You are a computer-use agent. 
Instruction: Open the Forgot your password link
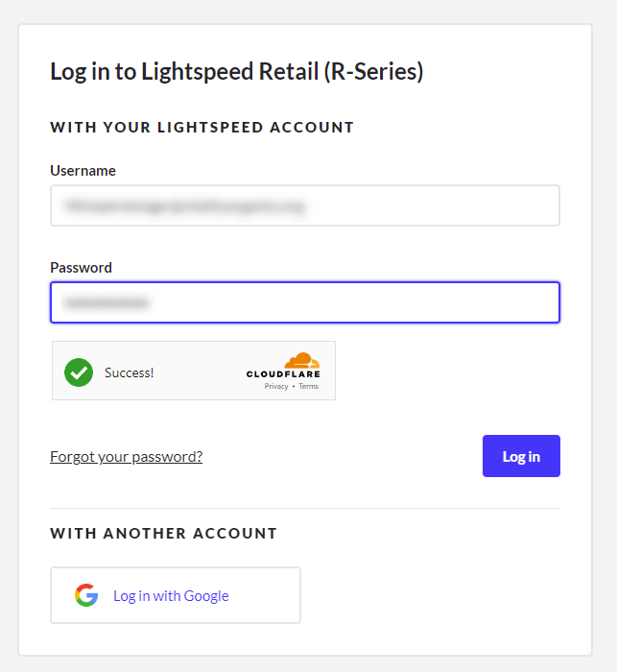point(127,456)
